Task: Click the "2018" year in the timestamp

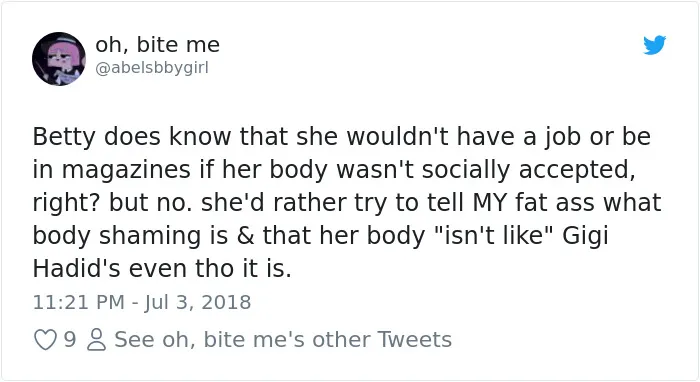Action: [x=226, y=302]
